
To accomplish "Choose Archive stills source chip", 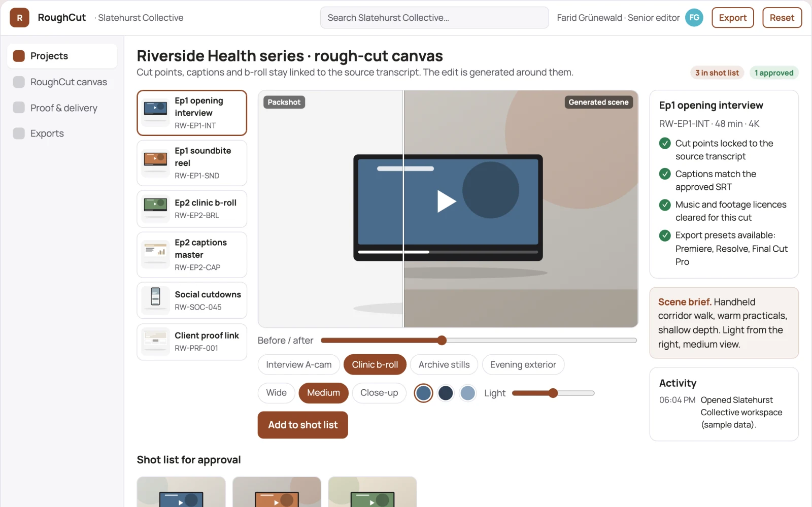I will coord(444,364).
